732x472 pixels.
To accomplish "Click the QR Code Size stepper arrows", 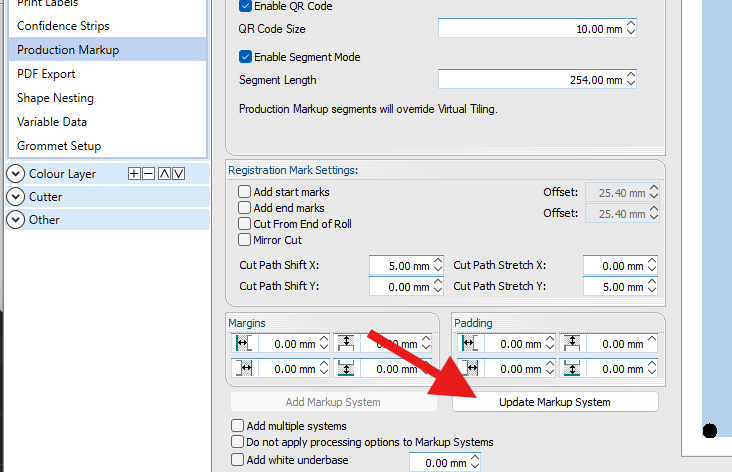I will tap(631, 30).
